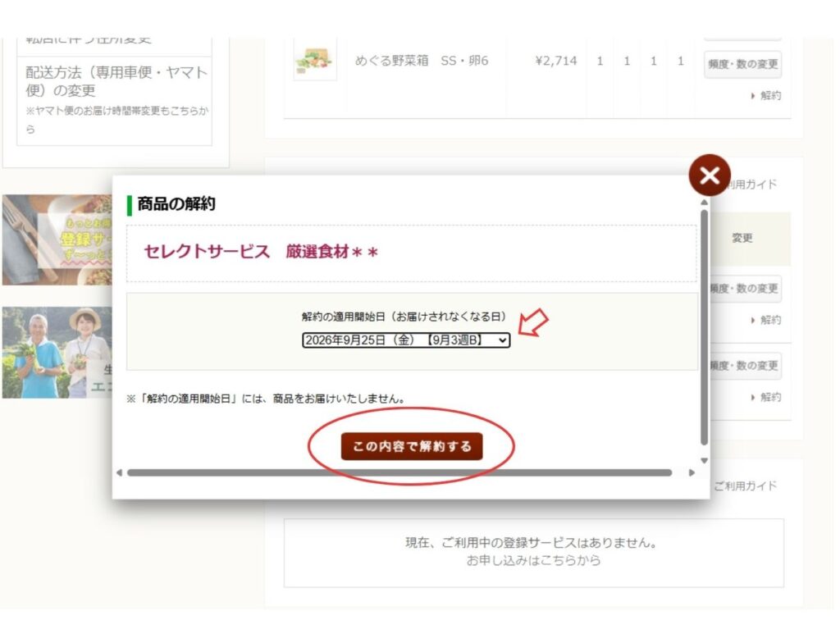Click the modal's vertical scrollbar up arrow

(704, 203)
